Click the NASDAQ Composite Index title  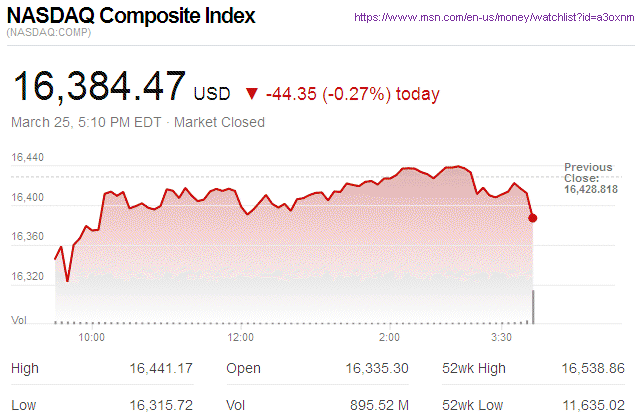point(131,17)
